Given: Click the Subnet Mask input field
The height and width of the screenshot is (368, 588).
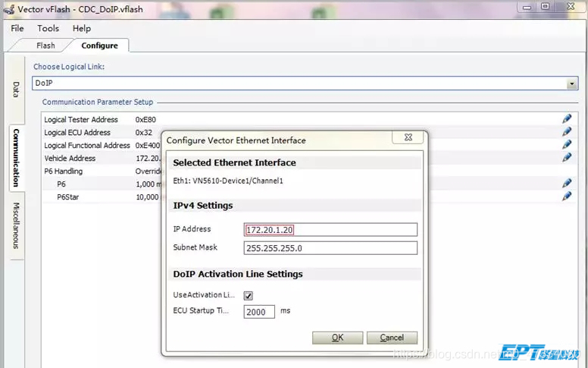Looking at the screenshot, I should [x=330, y=248].
